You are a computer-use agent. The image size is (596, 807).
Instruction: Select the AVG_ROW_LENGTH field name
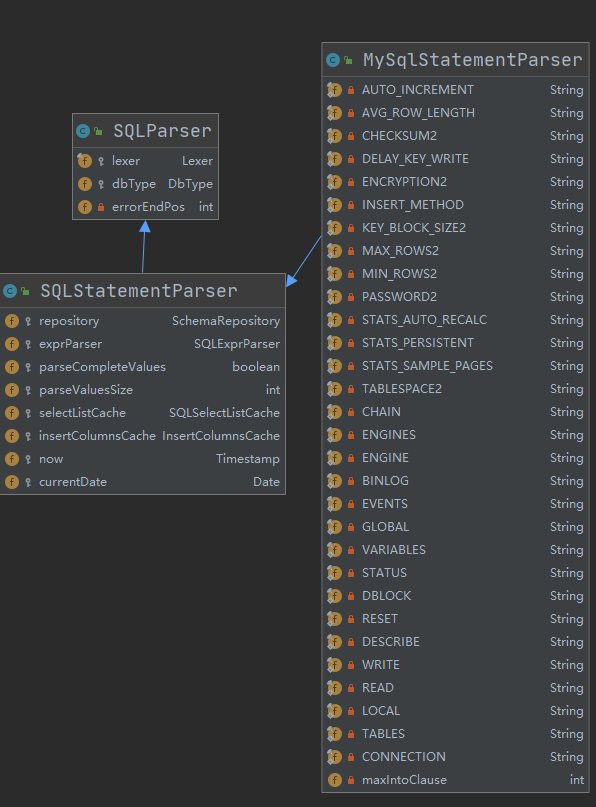[418, 113]
